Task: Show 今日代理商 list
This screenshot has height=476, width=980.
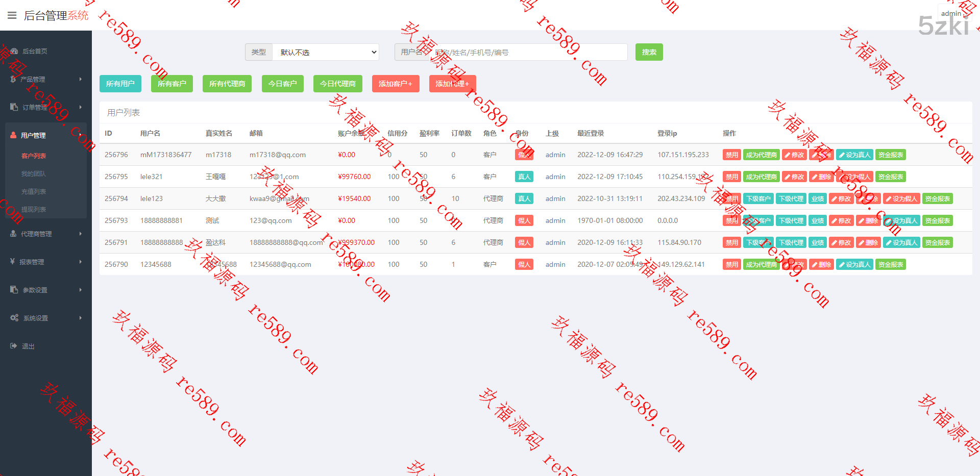Action: (x=338, y=84)
